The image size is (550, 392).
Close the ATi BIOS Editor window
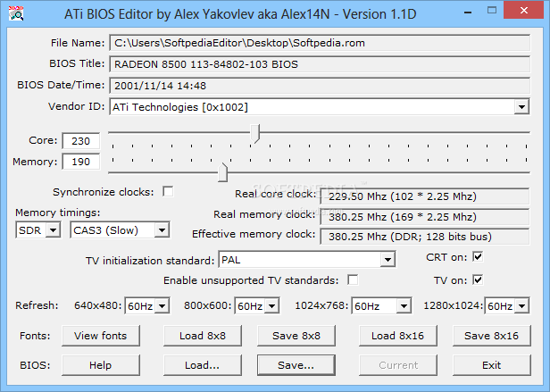524,10
